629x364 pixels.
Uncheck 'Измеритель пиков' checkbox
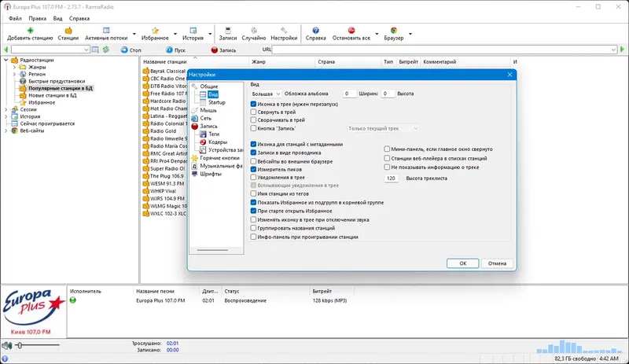[x=253, y=169]
